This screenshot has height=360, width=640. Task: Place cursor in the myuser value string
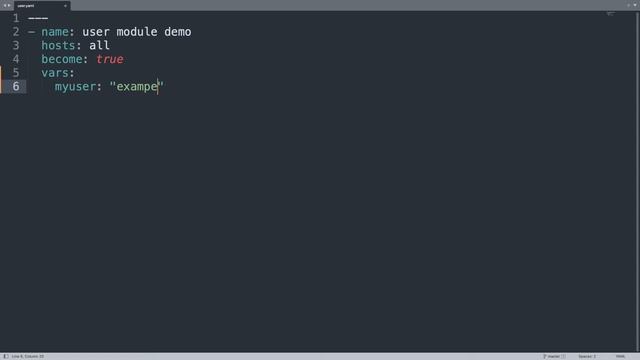tap(137, 87)
